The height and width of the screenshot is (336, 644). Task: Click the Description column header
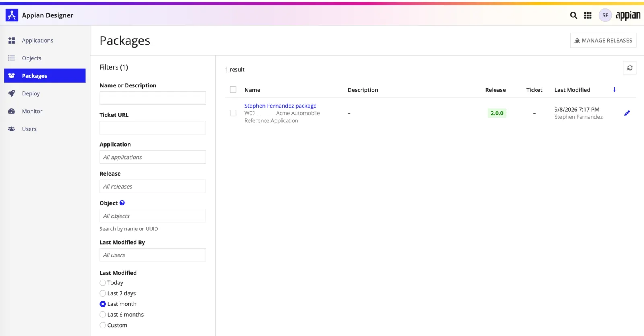363,90
